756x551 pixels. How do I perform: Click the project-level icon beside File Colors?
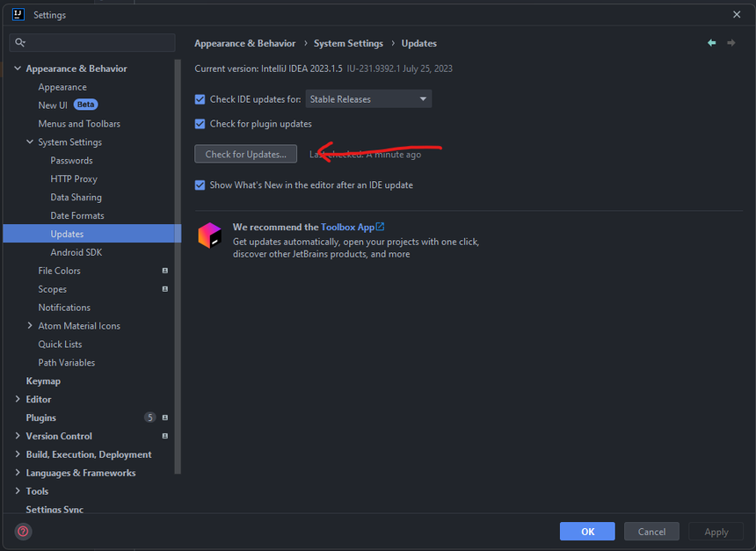click(165, 271)
